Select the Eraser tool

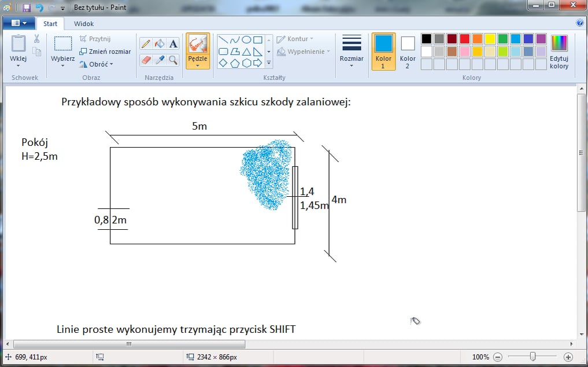[146, 60]
